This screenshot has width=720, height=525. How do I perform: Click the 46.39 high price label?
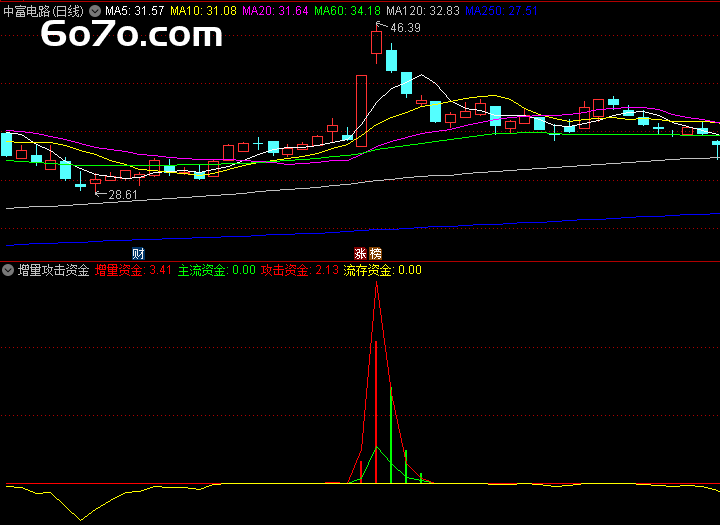pyautogui.click(x=405, y=28)
